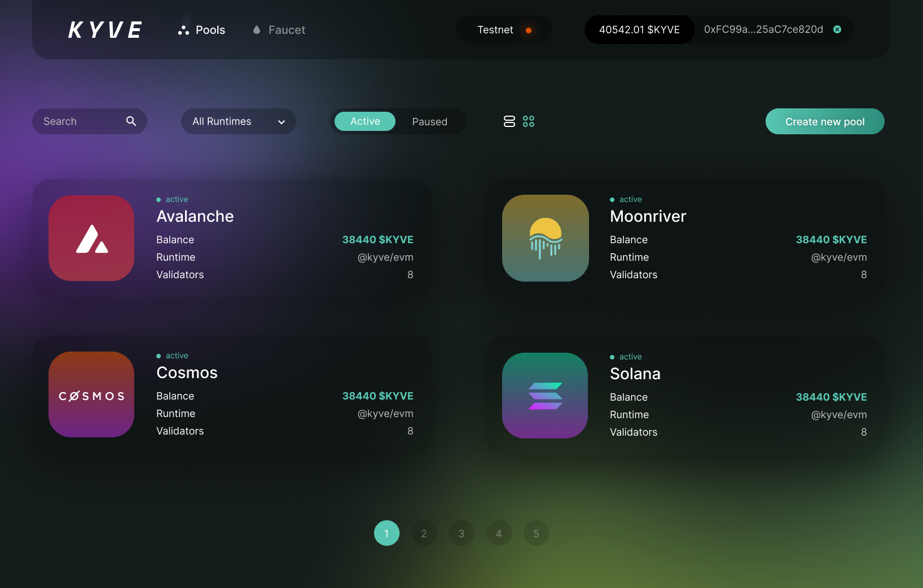Disconnect wallet using the x icon
This screenshot has width=923, height=588.
pos(837,29)
